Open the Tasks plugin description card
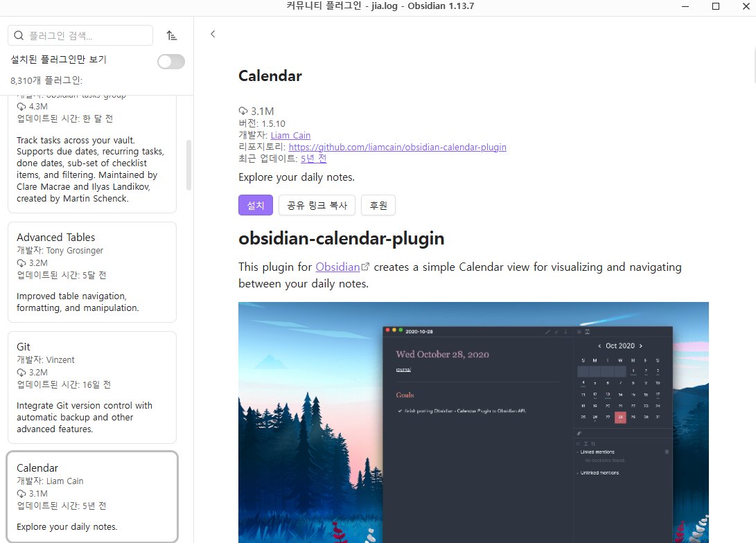The width and height of the screenshot is (756, 543). click(x=92, y=154)
